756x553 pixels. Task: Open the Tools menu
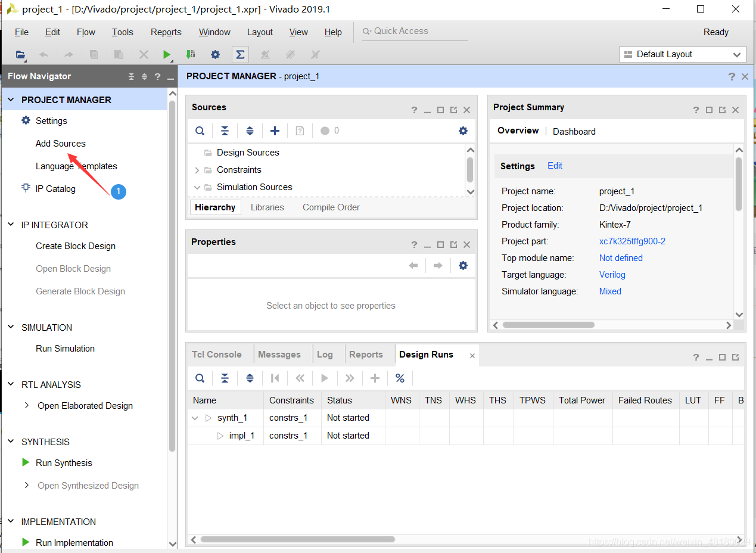point(123,32)
